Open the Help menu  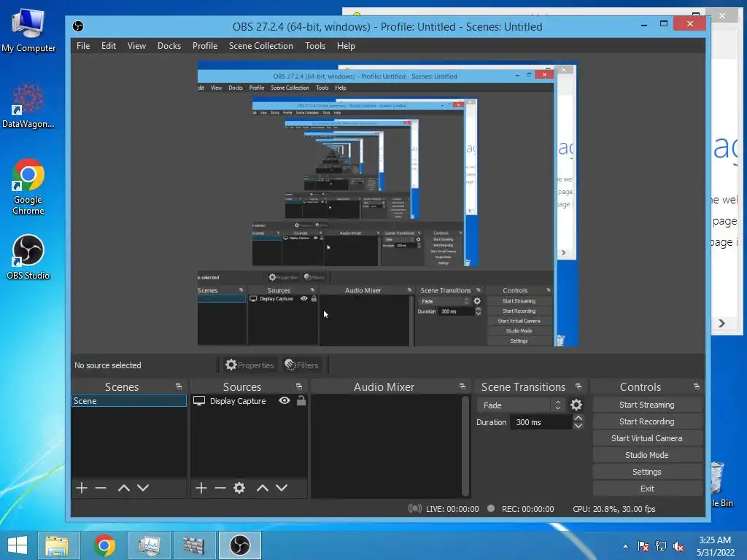click(x=346, y=46)
